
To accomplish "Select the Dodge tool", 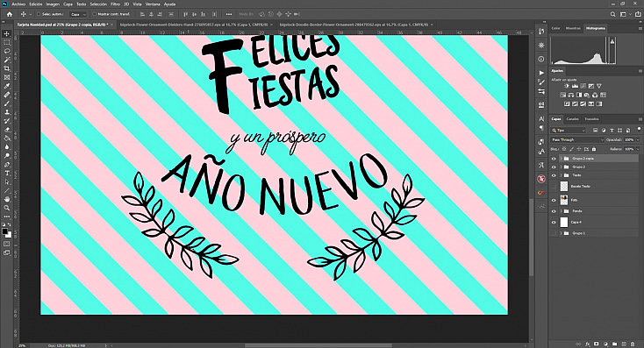I will click(6, 156).
